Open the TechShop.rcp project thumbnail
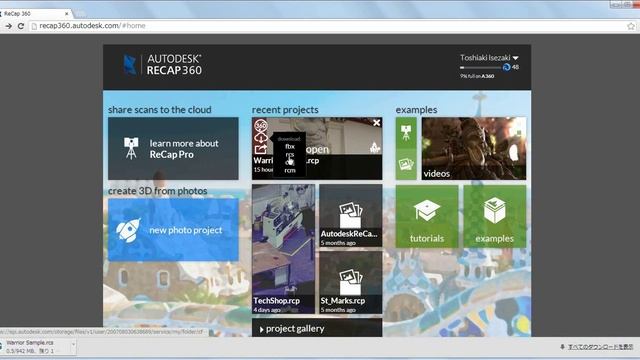Image resolution: width=640 pixels, height=360 pixels. pyautogui.click(x=283, y=249)
